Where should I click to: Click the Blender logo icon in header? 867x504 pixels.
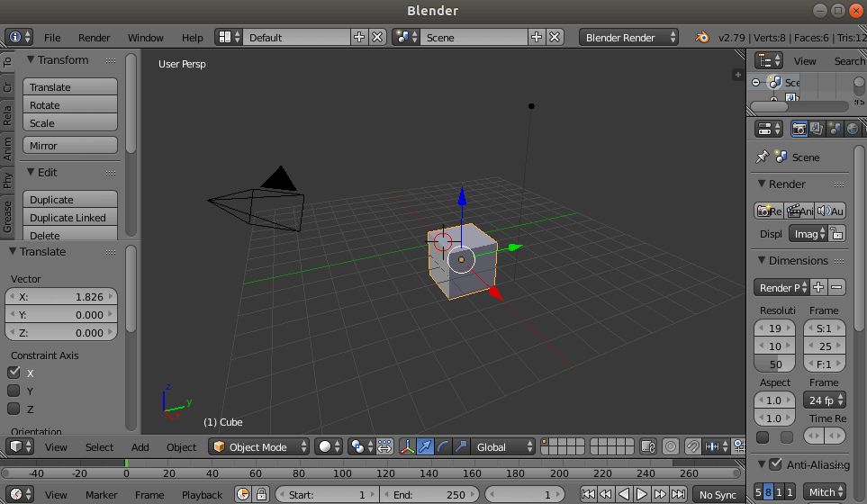pyautogui.click(x=702, y=37)
